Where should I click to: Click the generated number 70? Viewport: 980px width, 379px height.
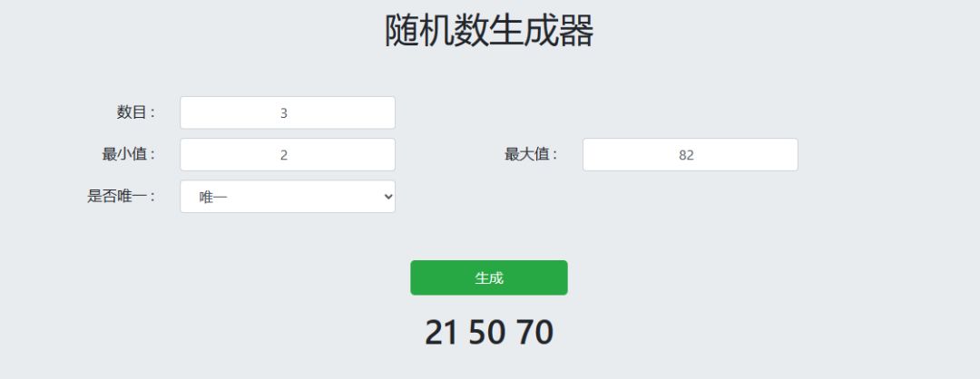tap(534, 333)
